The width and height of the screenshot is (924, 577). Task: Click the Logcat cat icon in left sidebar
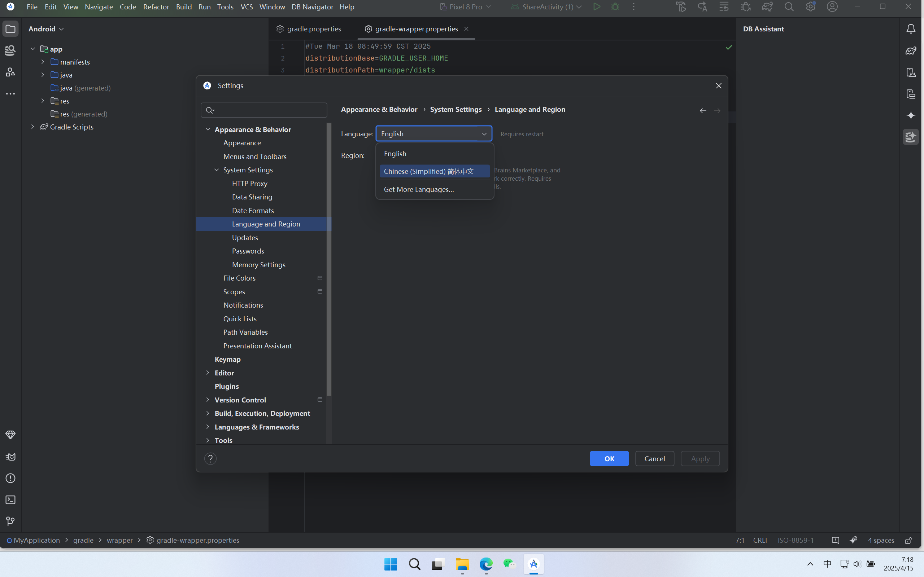10,457
